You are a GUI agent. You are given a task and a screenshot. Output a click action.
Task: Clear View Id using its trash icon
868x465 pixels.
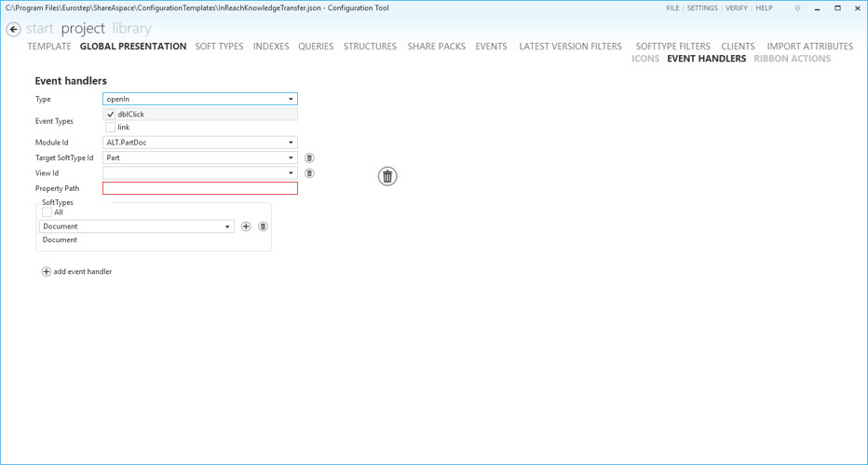coord(309,173)
